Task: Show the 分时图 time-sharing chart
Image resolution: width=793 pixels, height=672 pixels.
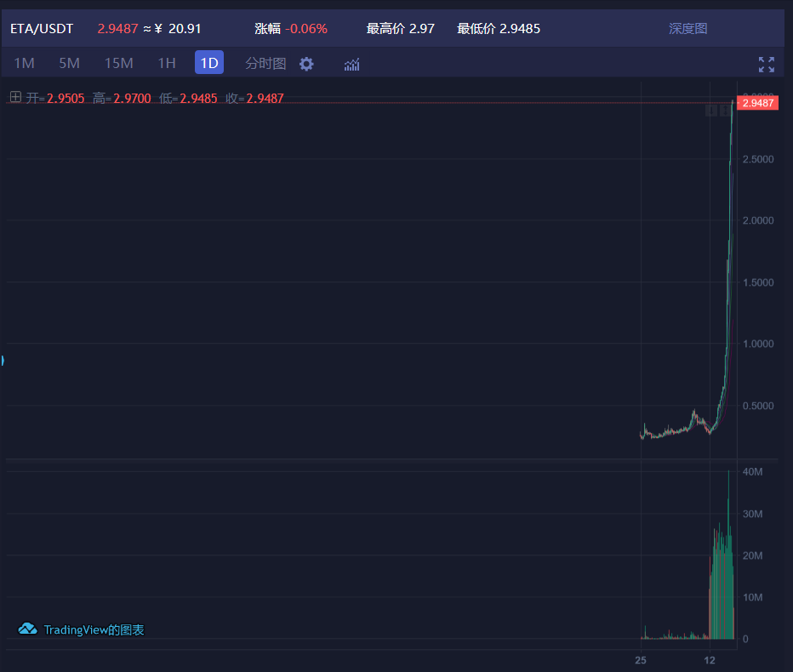Action: [x=265, y=63]
